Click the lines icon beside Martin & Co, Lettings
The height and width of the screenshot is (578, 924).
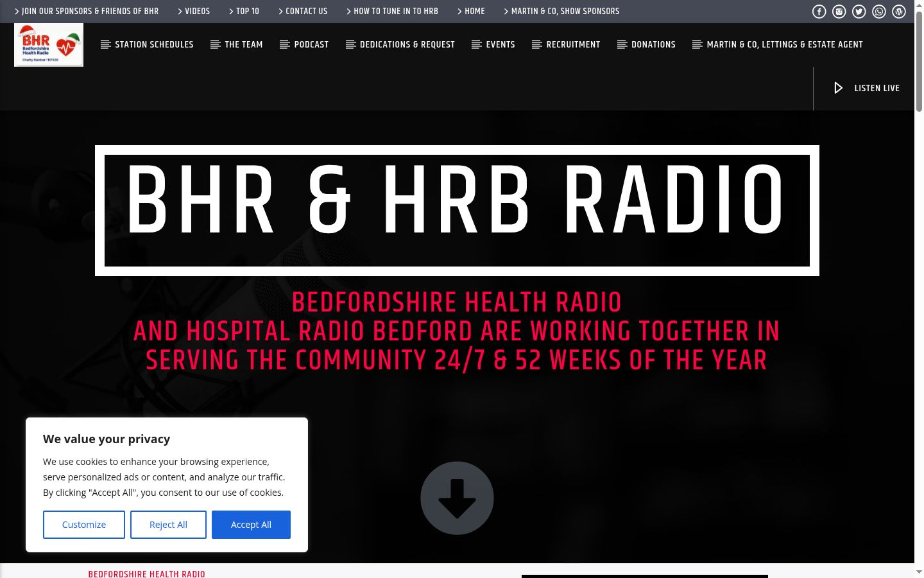(697, 44)
